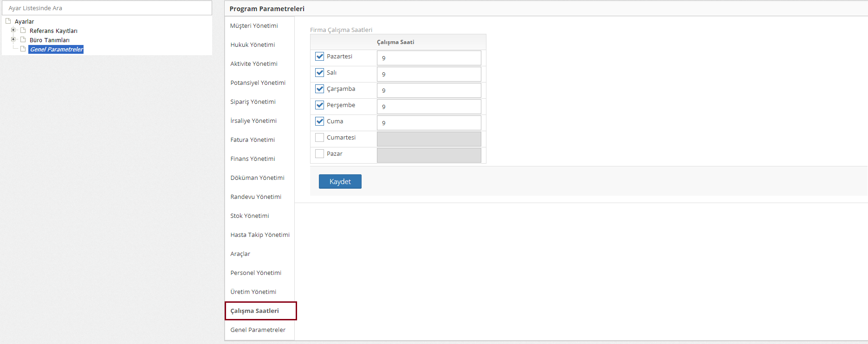Go to the Stok Yönetimi tab
This screenshot has width=868, height=344.
(250, 216)
